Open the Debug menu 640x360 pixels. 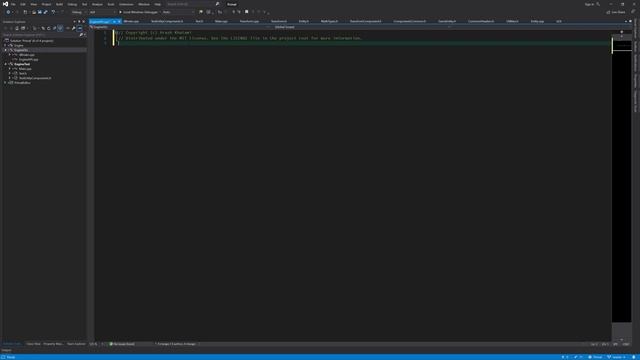point(72,4)
